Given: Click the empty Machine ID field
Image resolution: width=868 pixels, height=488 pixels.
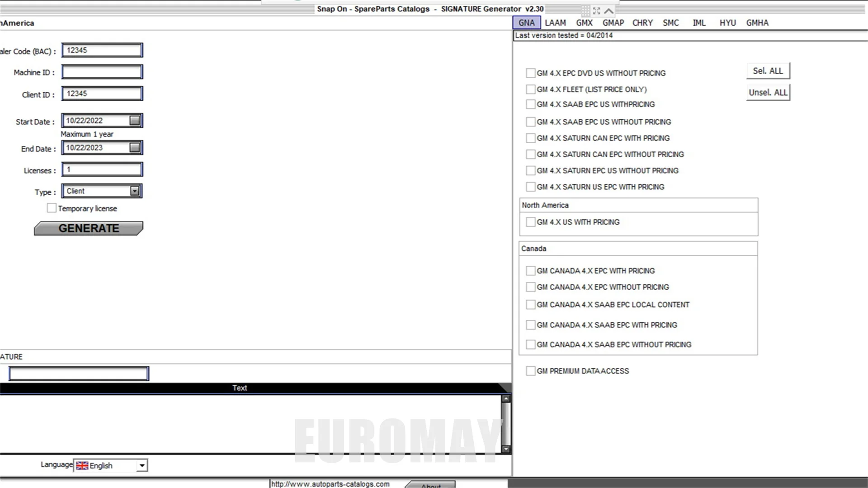Looking at the screenshot, I should click(x=102, y=72).
